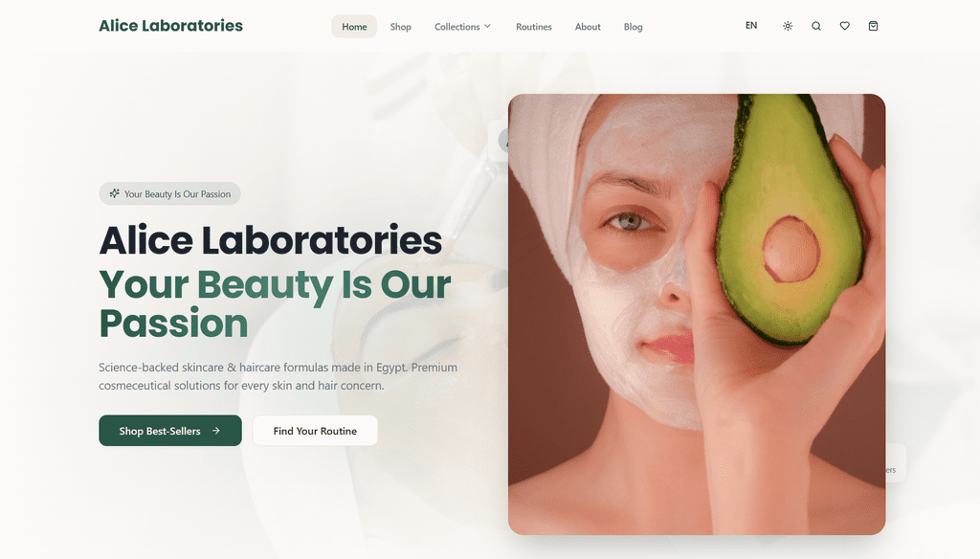Click the Find Your Routine button

click(315, 431)
